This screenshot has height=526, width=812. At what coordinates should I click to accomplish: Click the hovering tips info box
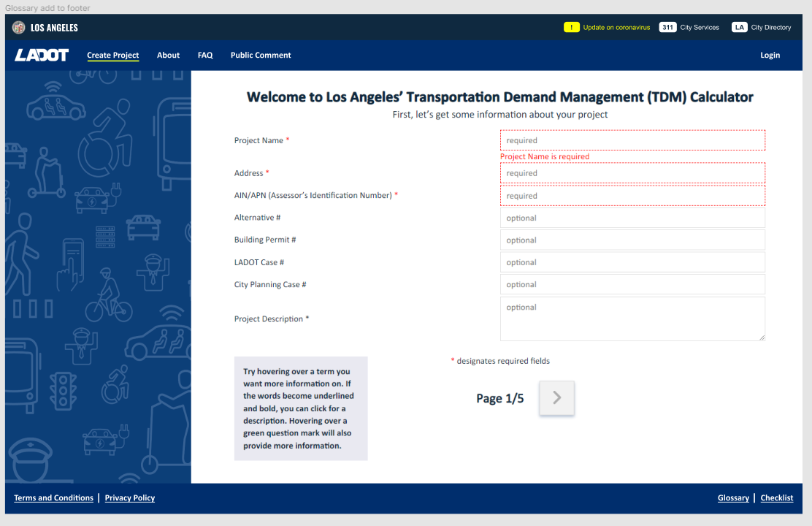coord(301,408)
